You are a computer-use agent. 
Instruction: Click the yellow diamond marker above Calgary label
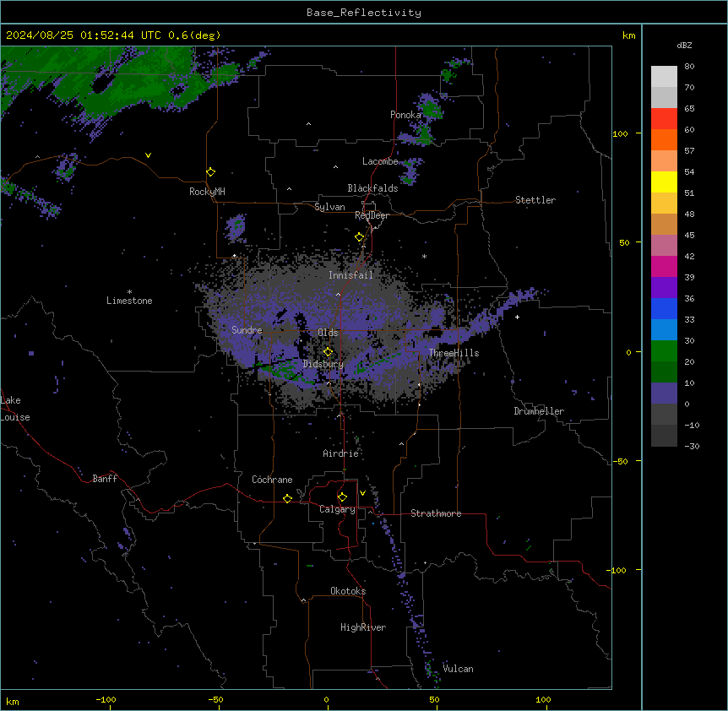pos(343,497)
